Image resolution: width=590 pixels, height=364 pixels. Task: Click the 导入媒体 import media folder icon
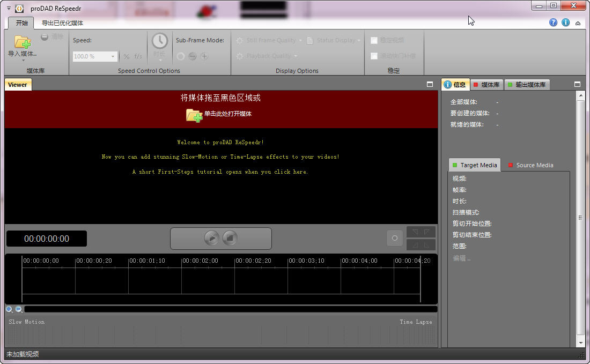(22, 42)
